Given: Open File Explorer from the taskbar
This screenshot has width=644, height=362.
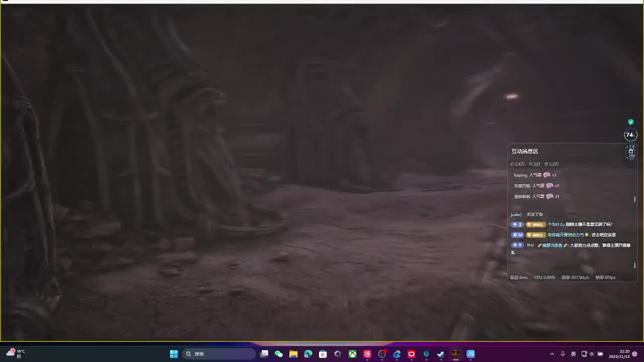Looking at the screenshot, I should click(x=293, y=354).
